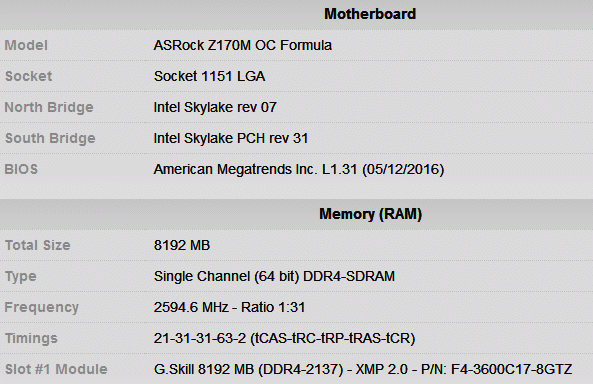
Task: Click the Motherboard section header
Action: (x=370, y=14)
